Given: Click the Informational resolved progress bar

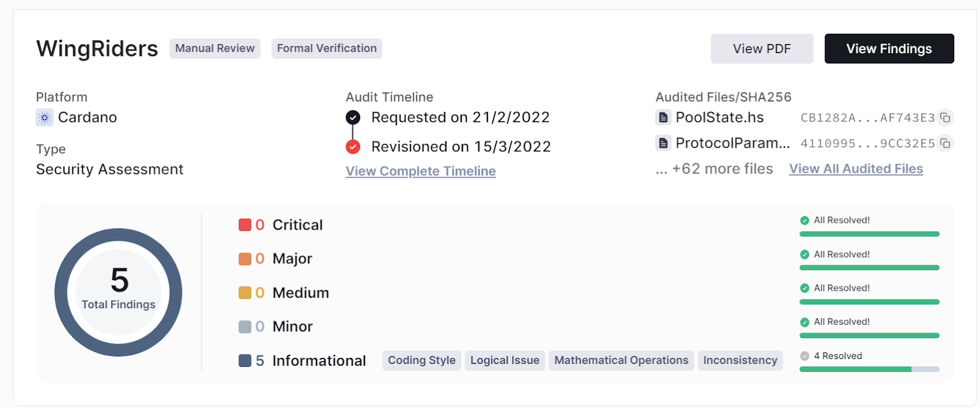Looking at the screenshot, I should coord(869,369).
